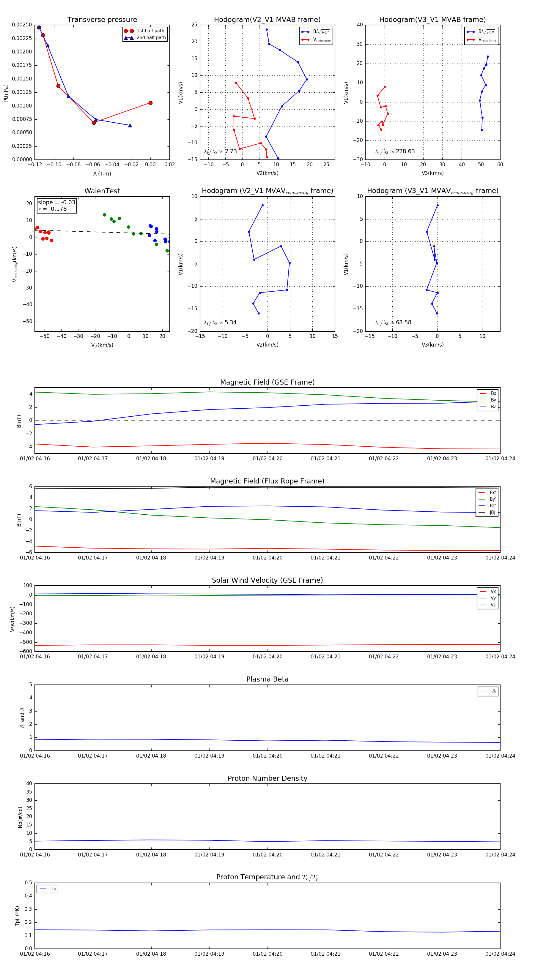The image size is (535, 980).
Task: Select the '2nd half path' legend entry
Action: click(x=145, y=38)
